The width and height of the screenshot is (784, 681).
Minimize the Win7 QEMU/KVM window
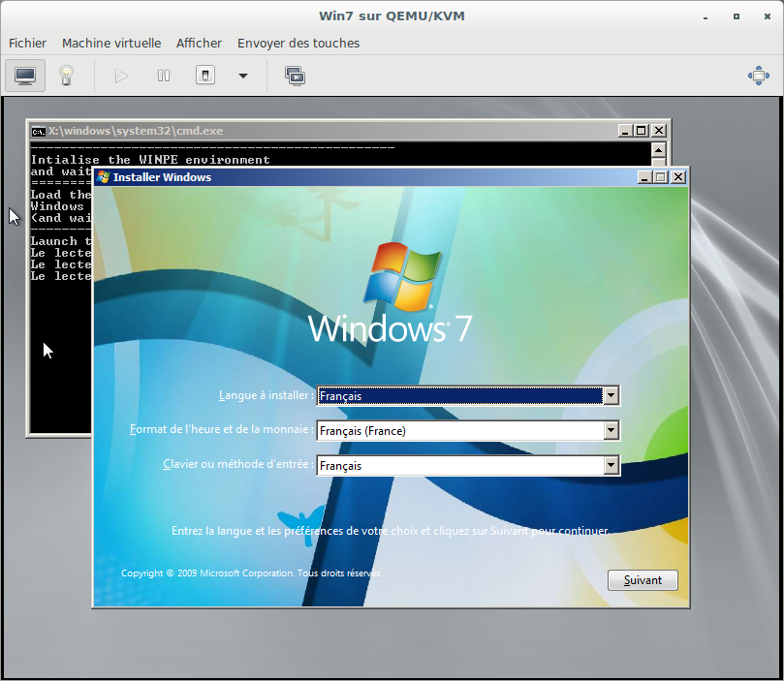(706, 17)
